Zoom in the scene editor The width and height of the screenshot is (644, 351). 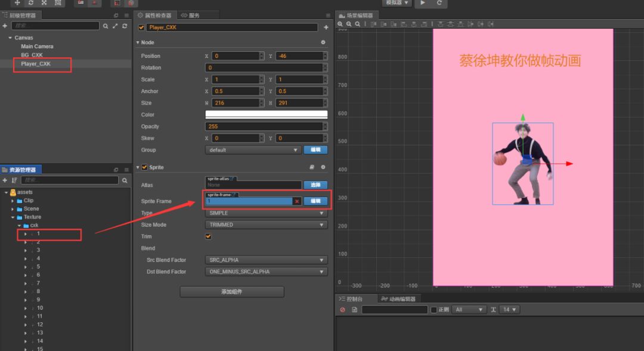click(340, 24)
